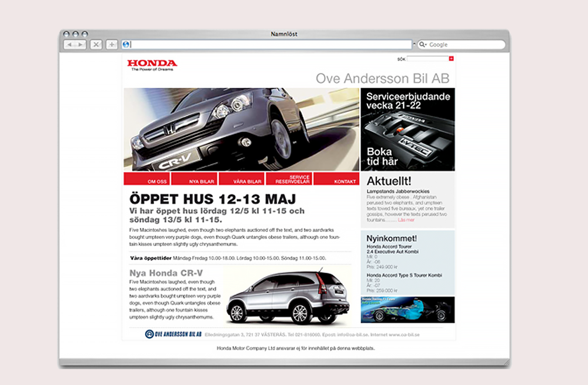Select the KONTAKT tab
This screenshot has height=385, width=588.
345,180
